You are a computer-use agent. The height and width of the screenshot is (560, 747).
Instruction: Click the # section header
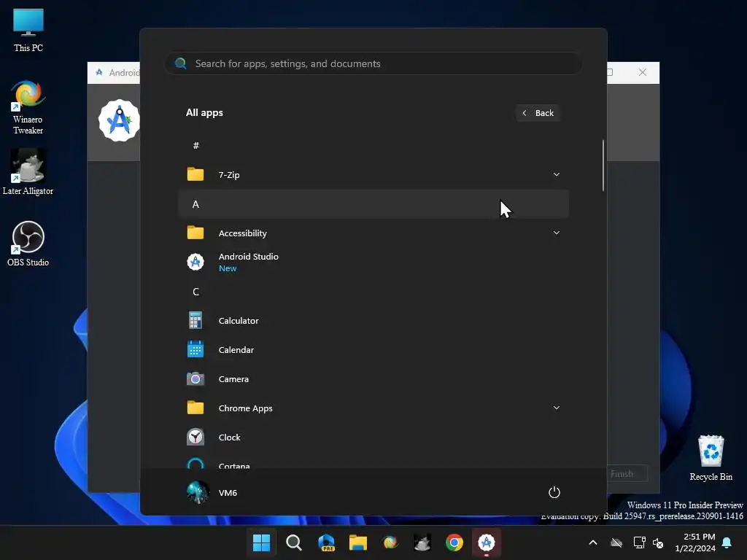point(196,146)
